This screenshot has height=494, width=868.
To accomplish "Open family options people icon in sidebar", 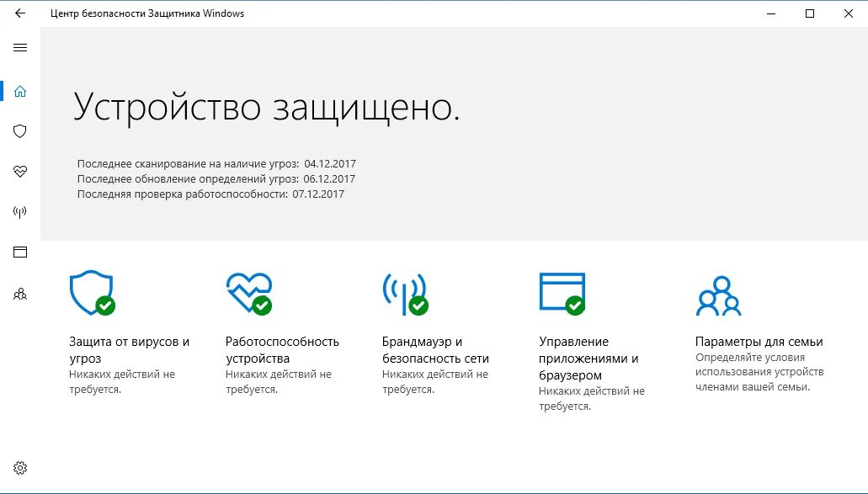I will [20, 294].
